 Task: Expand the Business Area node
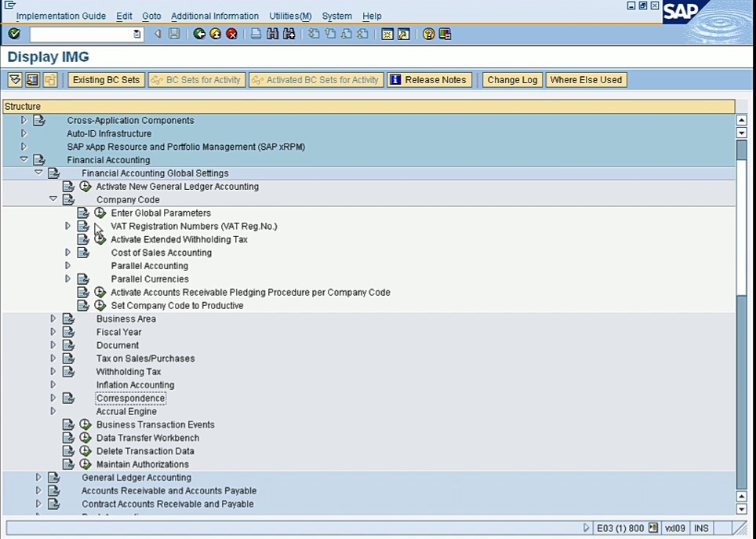pos(53,319)
